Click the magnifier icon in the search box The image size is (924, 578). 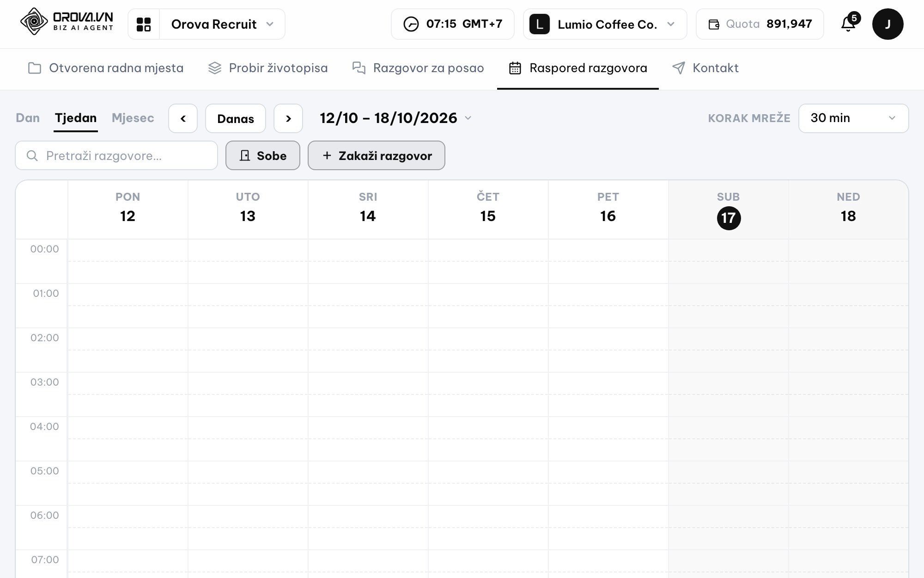[x=32, y=156]
